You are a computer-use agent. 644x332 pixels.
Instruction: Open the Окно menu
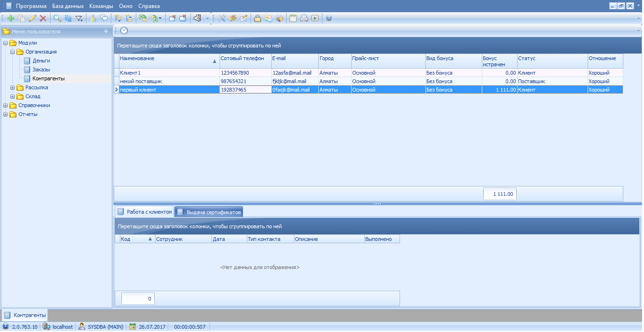pyautogui.click(x=126, y=6)
